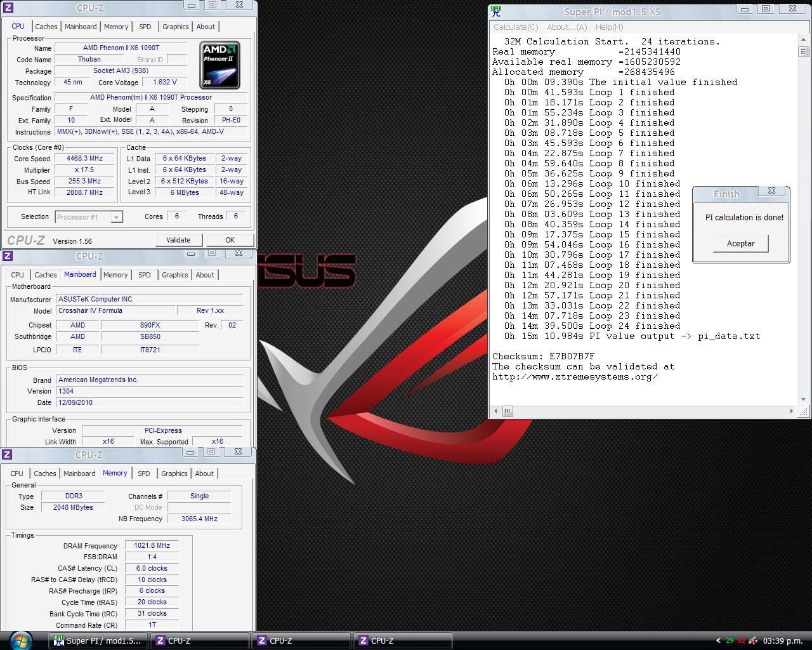Click memory Size 2048 MBytes value
Screen dimensions: 812x650
[73, 508]
